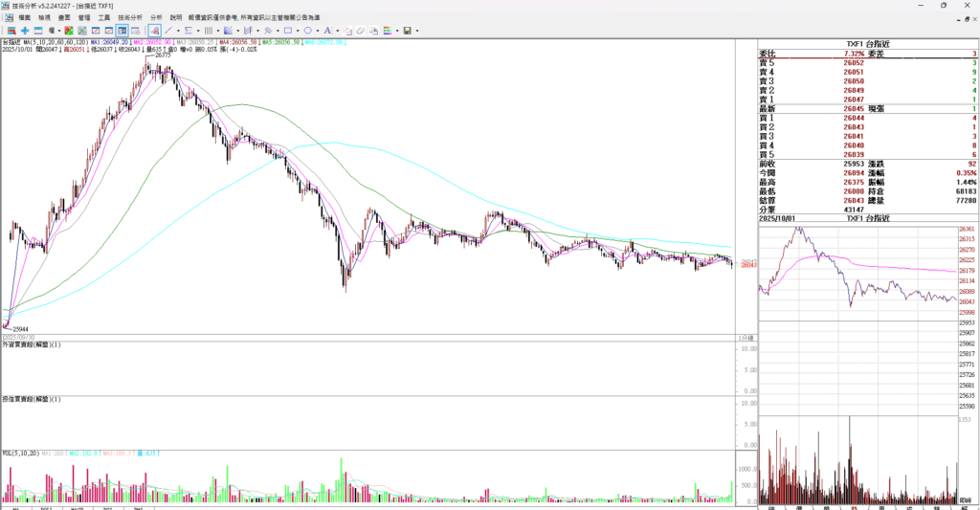
Task: Click the 買1 bid price 26044
Action: [x=854, y=118]
